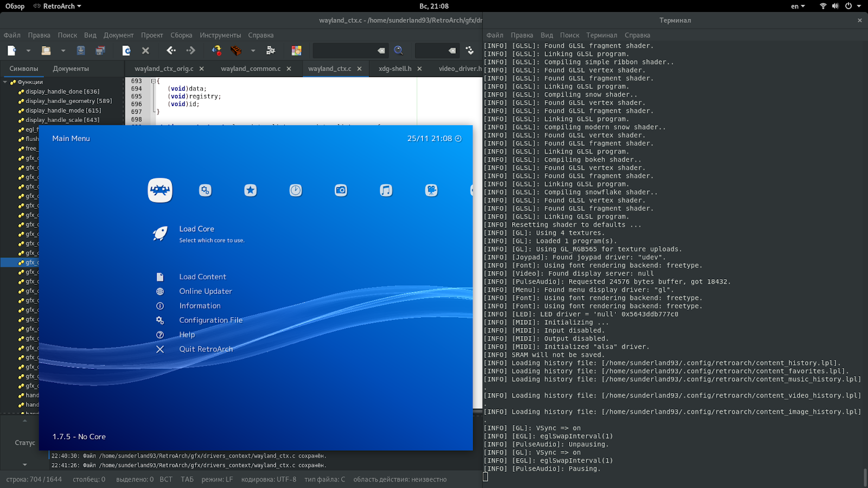The image size is (868, 488).
Task: Select the Favorites star icon in RetroArch
Action: 250,190
